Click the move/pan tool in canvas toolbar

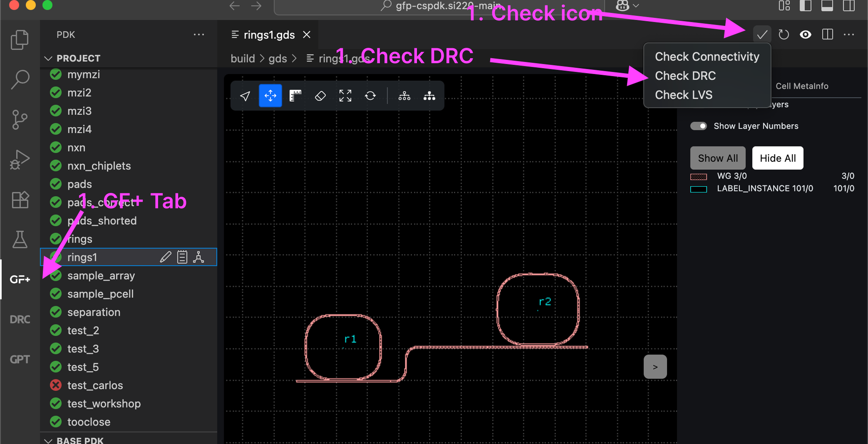(x=270, y=96)
